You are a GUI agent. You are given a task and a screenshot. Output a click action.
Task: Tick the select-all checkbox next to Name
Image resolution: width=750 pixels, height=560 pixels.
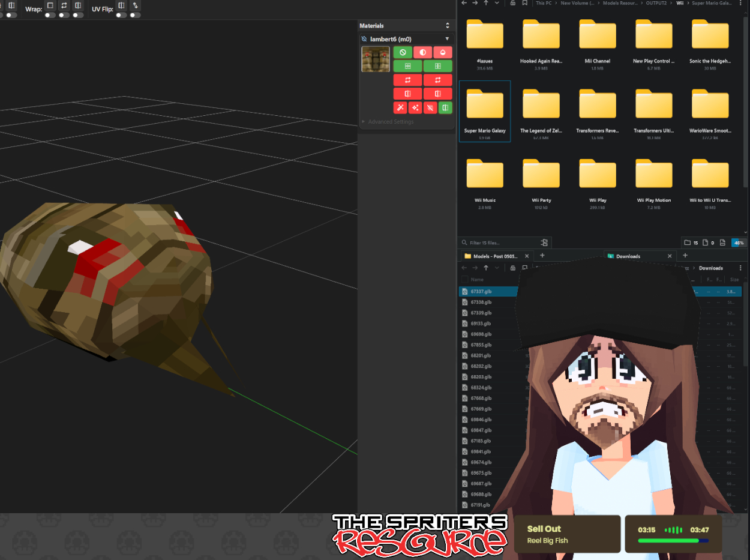464,280
